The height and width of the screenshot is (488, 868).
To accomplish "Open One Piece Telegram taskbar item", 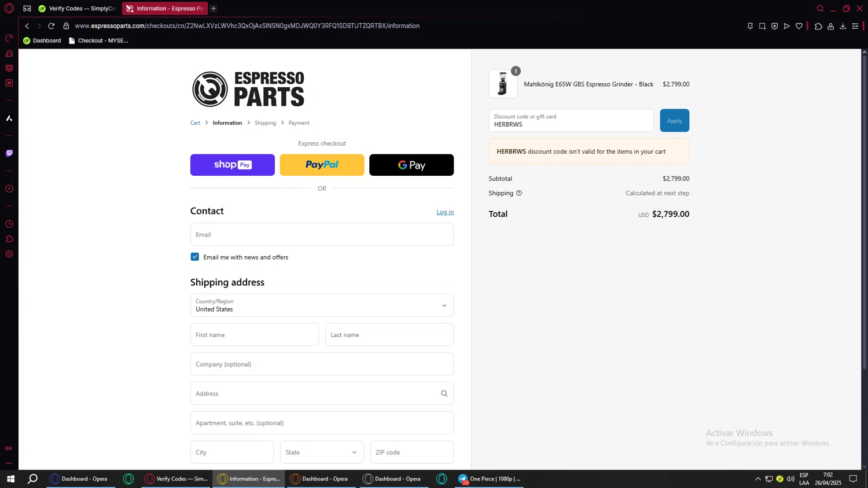I will [490, 479].
